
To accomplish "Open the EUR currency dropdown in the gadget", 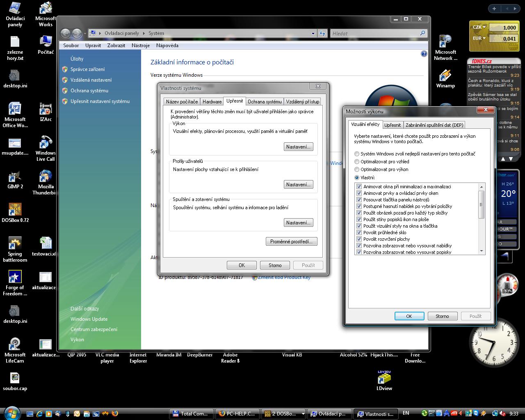I will click(484, 39).
